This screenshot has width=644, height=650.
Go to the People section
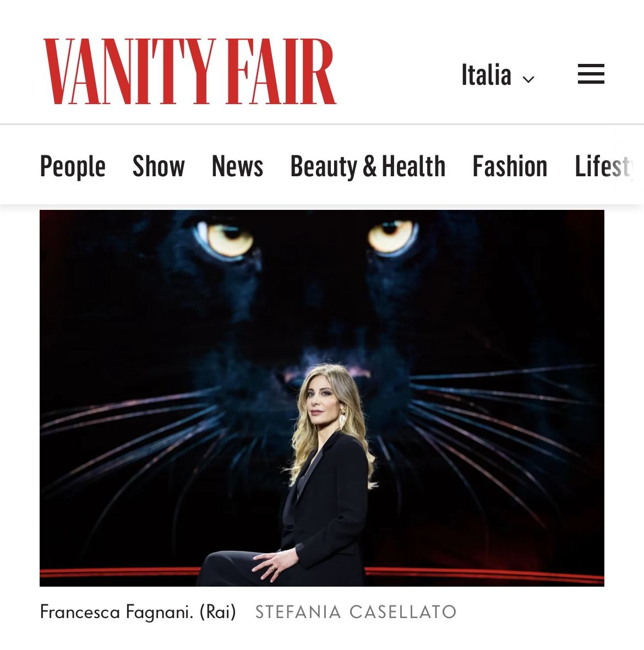73,166
